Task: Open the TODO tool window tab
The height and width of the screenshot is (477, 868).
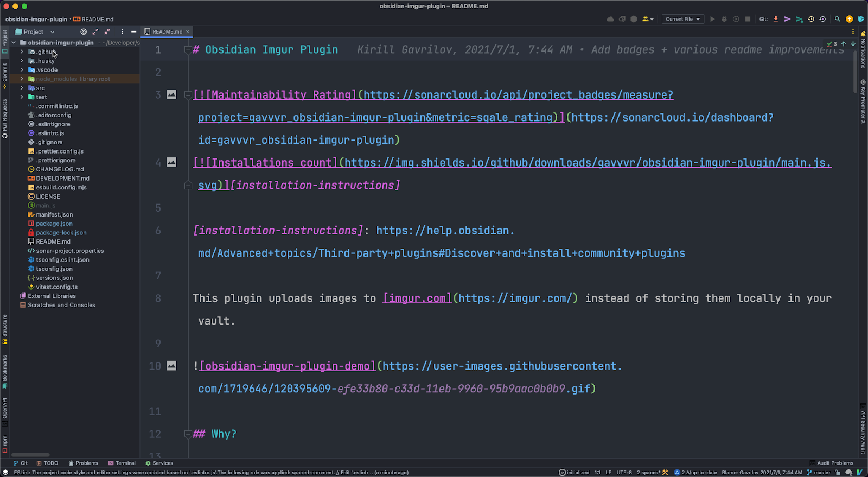Action: click(47, 463)
